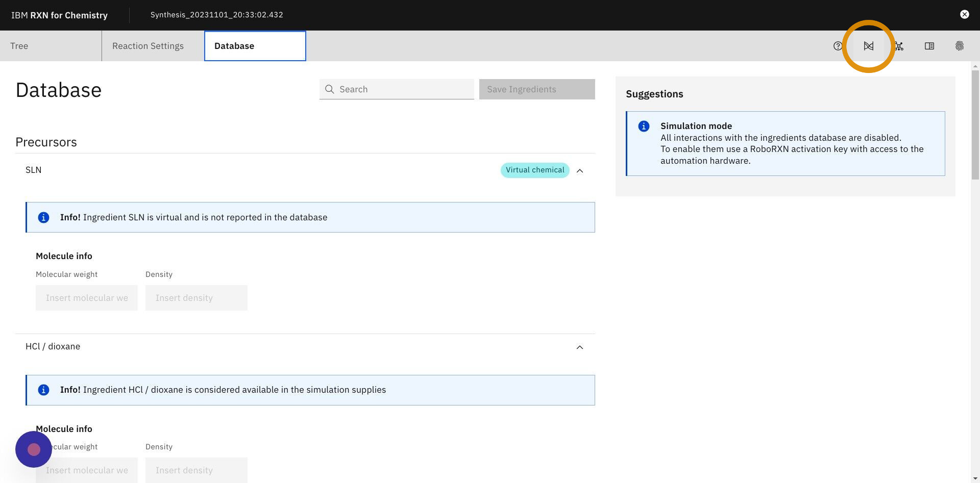
Task: Click Molecule info label under SLN
Action: pyautogui.click(x=64, y=256)
